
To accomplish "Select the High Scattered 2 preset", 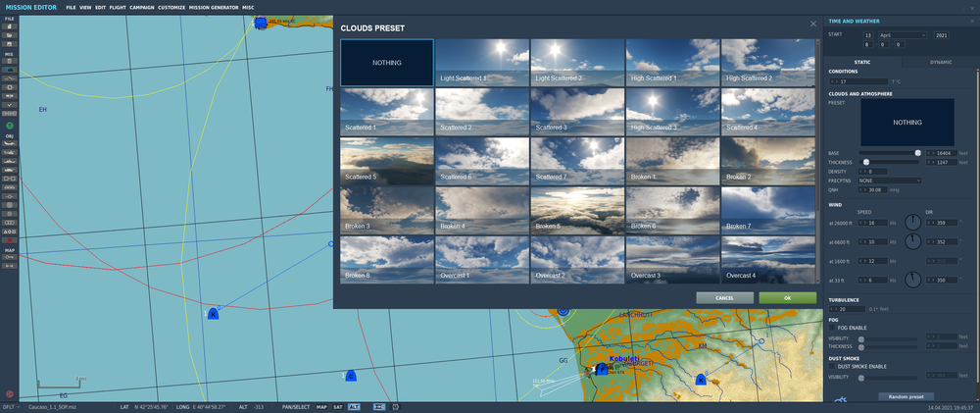I will [x=768, y=63].
